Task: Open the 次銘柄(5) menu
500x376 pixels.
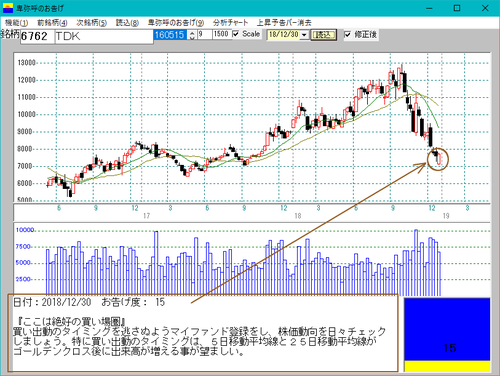Action: (91, 23)
